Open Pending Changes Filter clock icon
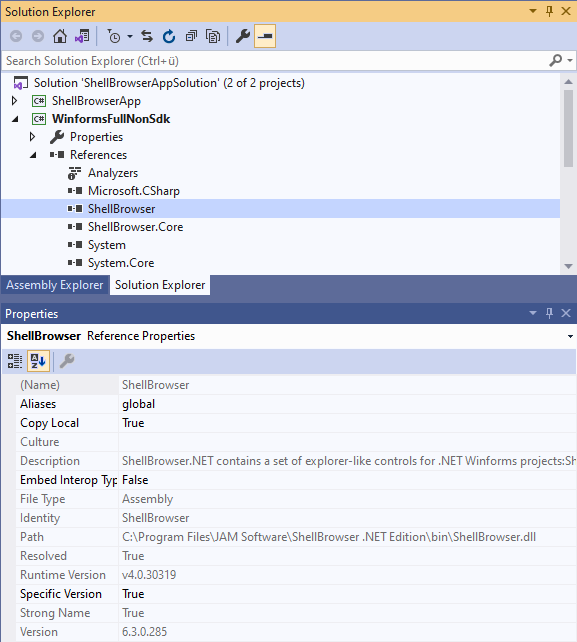The height and width of the screenshot is (642, 577). point(114,36)
